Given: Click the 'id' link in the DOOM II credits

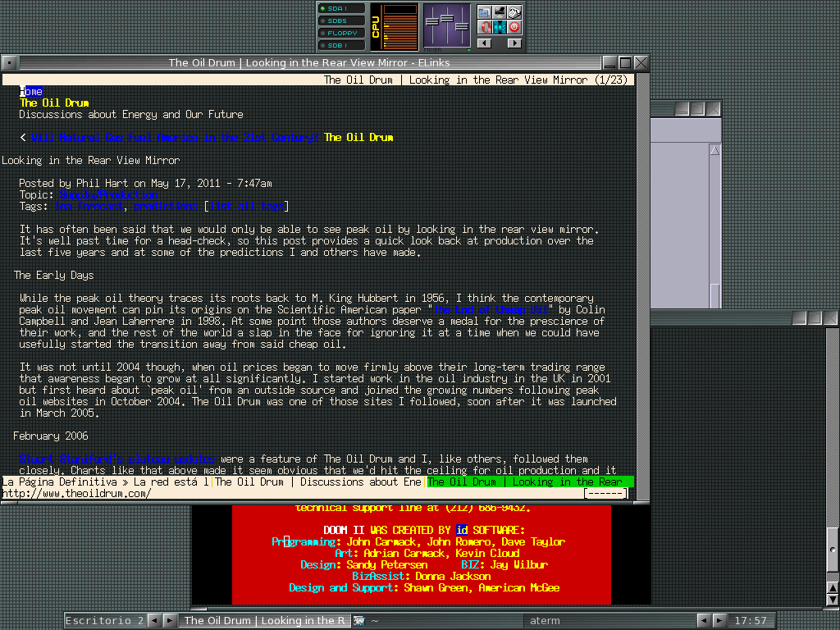Looking at the screenshot, I should coord(462,530).
